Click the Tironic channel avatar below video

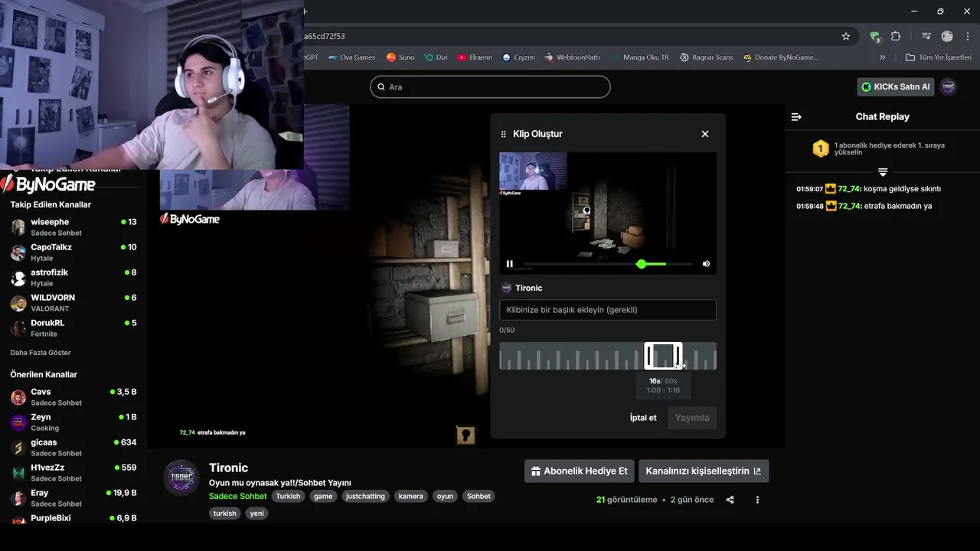[x=182, y=478]
